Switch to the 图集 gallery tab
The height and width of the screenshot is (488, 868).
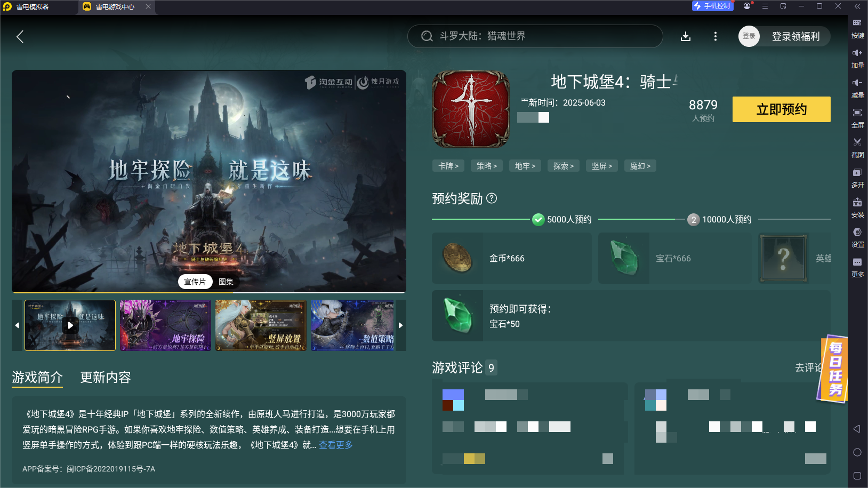coord(226,281)
